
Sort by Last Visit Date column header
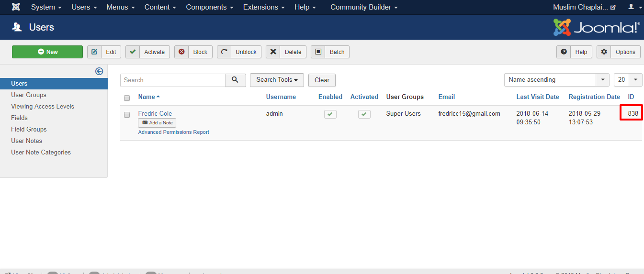[538, 97]
